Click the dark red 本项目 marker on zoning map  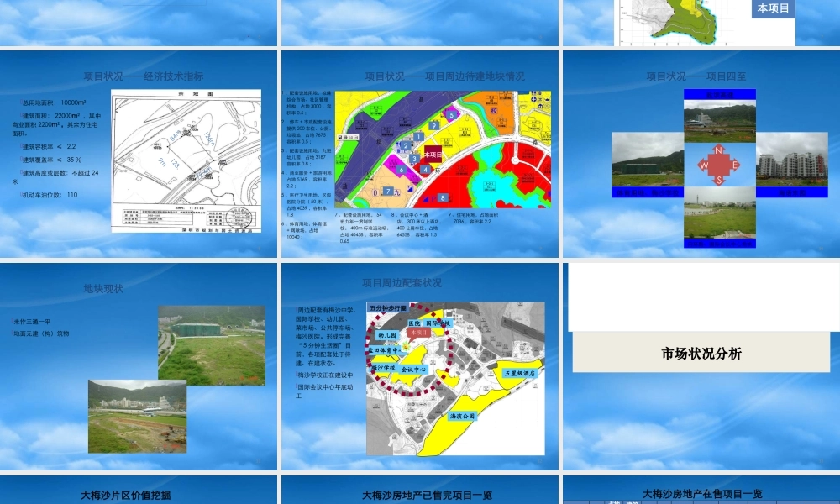(x=433, y=155)
